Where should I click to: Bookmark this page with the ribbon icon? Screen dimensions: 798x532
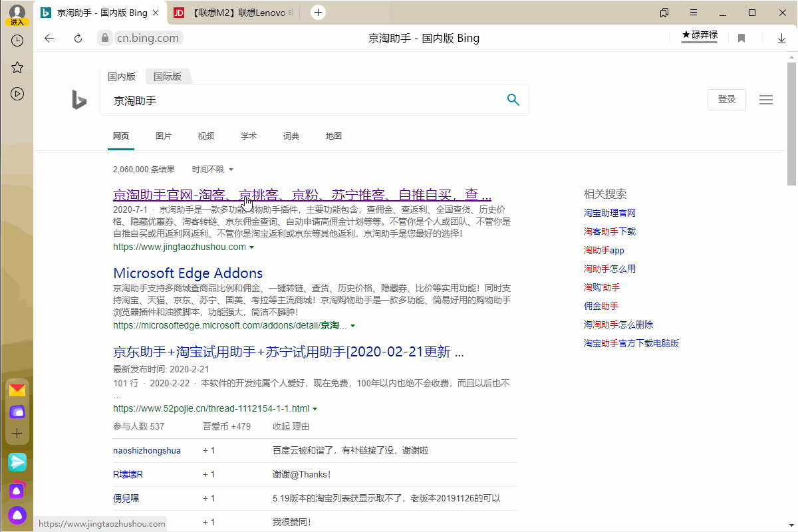click(741, 38)
